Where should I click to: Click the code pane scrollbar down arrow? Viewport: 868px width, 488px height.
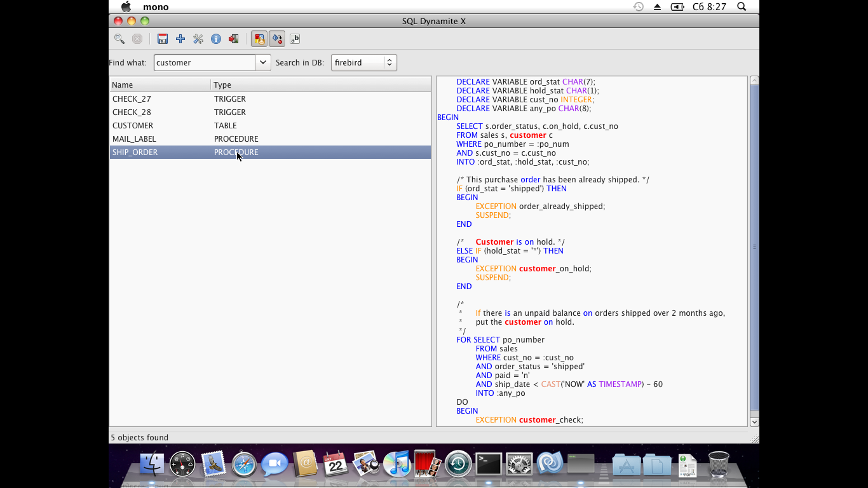click(754, 422)
